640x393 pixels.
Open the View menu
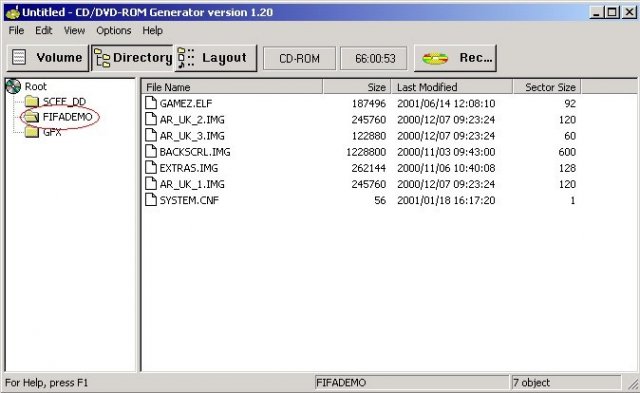click(74, 31)
